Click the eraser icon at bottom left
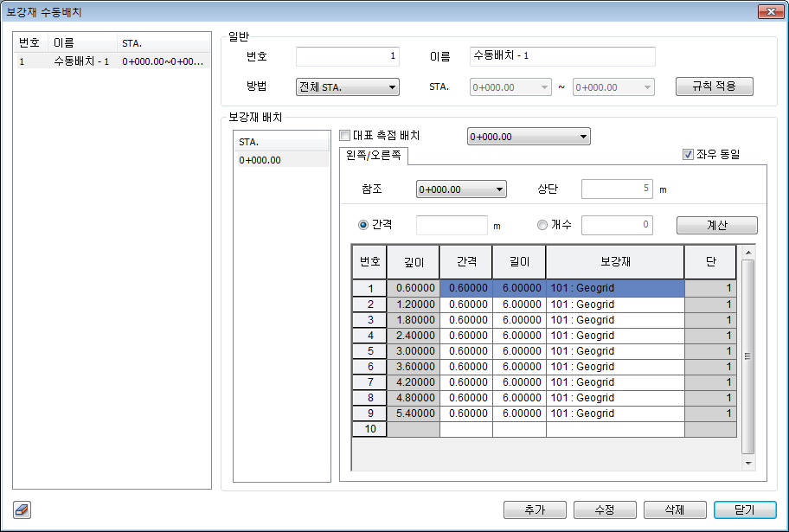 point(22,510)
